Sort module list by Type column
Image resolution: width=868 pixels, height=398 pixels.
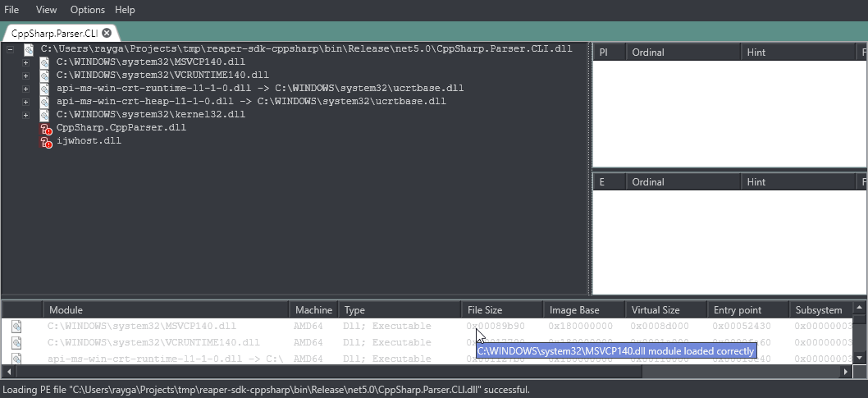tap(400, 310)
